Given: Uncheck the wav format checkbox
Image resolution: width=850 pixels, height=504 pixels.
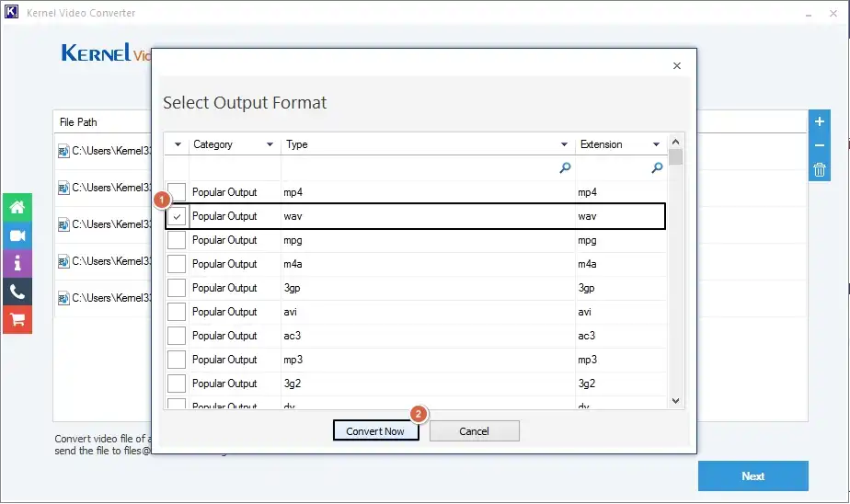Looking at the screenshot, I should coord(177,216).
